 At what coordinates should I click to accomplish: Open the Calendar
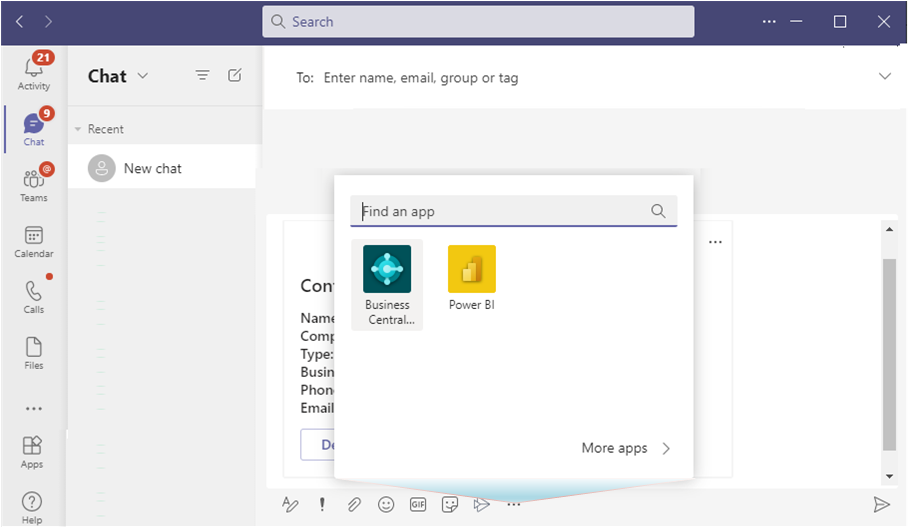point(34,242)
